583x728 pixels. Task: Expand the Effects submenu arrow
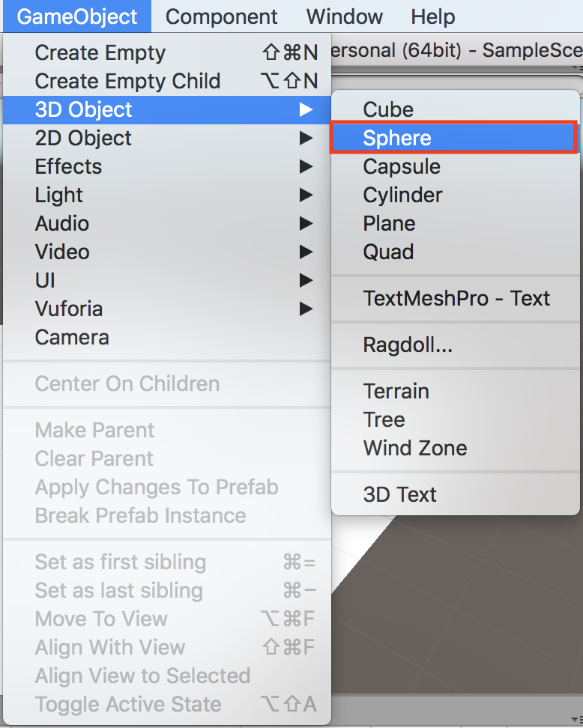pos(305,166)
